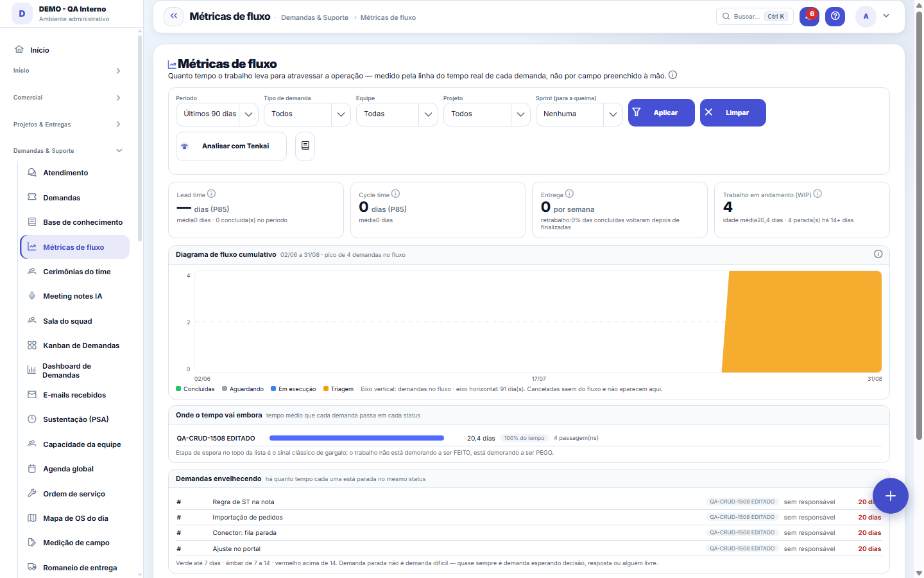Expand Comercial sidebar section
This screenshot has width=924, height=578.
67,98
